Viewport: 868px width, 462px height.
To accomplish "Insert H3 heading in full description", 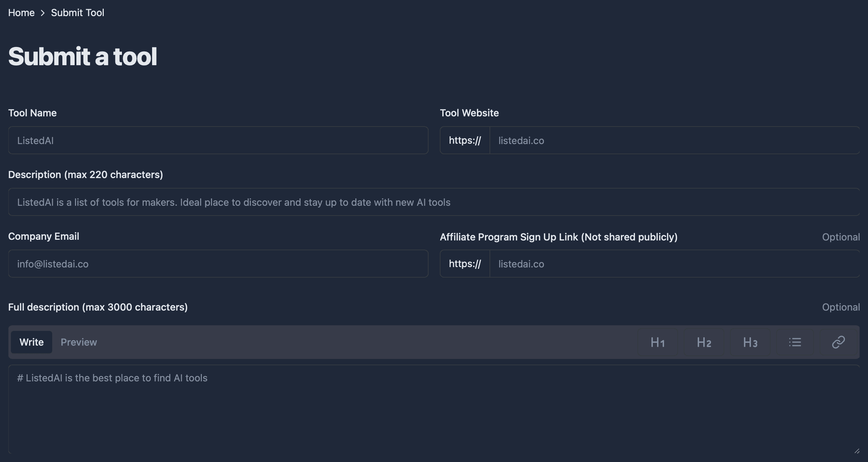I will (750, 342).
